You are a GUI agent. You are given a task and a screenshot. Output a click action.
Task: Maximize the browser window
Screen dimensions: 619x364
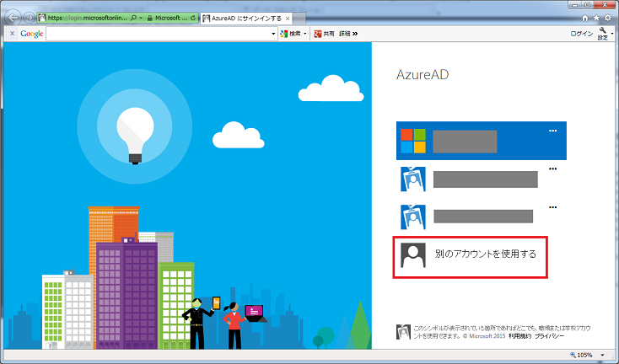click(x=588, y=5)
